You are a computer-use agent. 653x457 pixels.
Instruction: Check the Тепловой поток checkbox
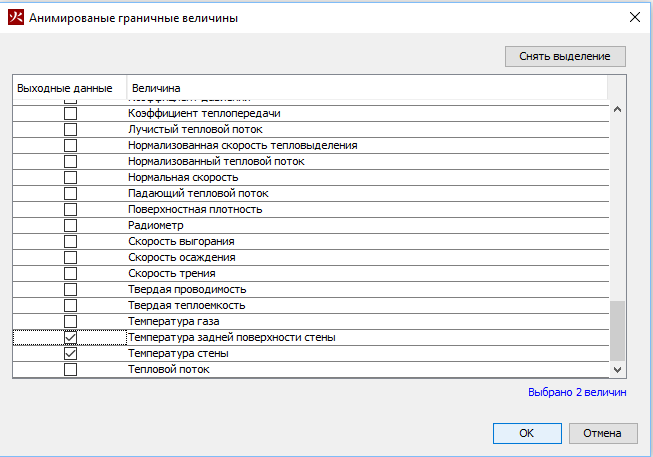(70, 370)
